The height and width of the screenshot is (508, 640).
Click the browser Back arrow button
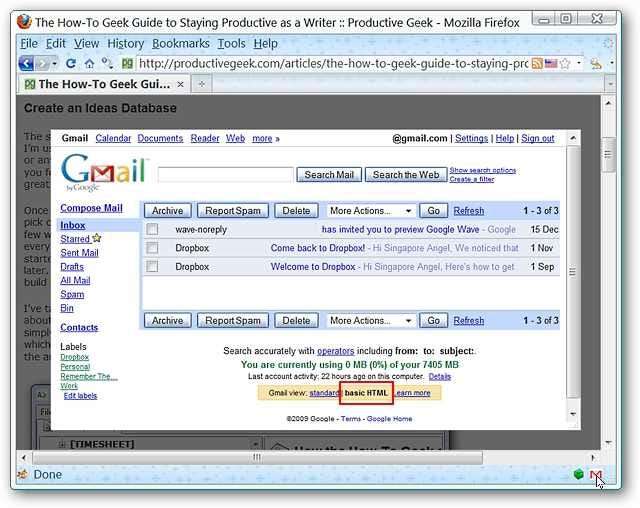click(27, 63)
